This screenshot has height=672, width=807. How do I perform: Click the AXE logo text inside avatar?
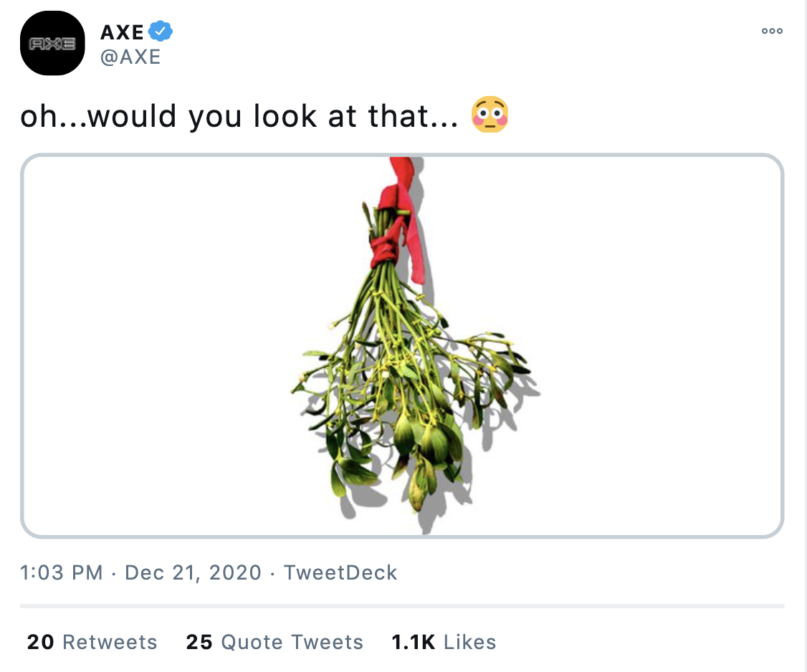[x=52, y=44]
